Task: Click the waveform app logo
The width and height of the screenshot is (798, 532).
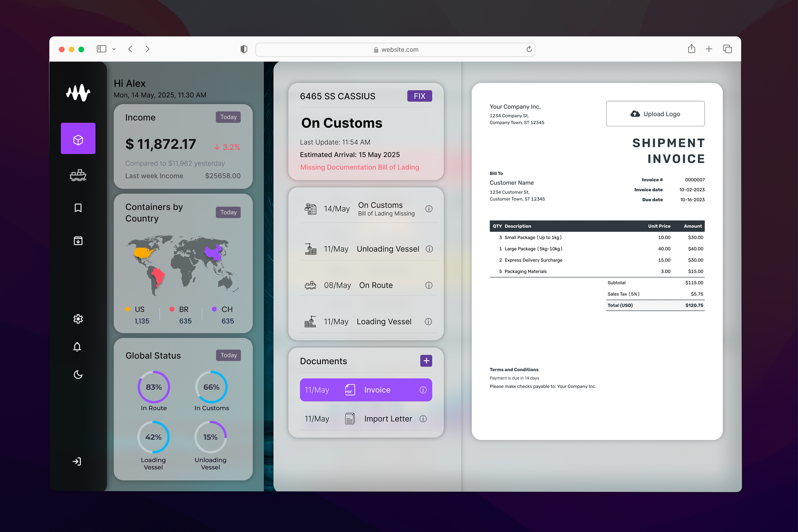Action: click(78, 92)
